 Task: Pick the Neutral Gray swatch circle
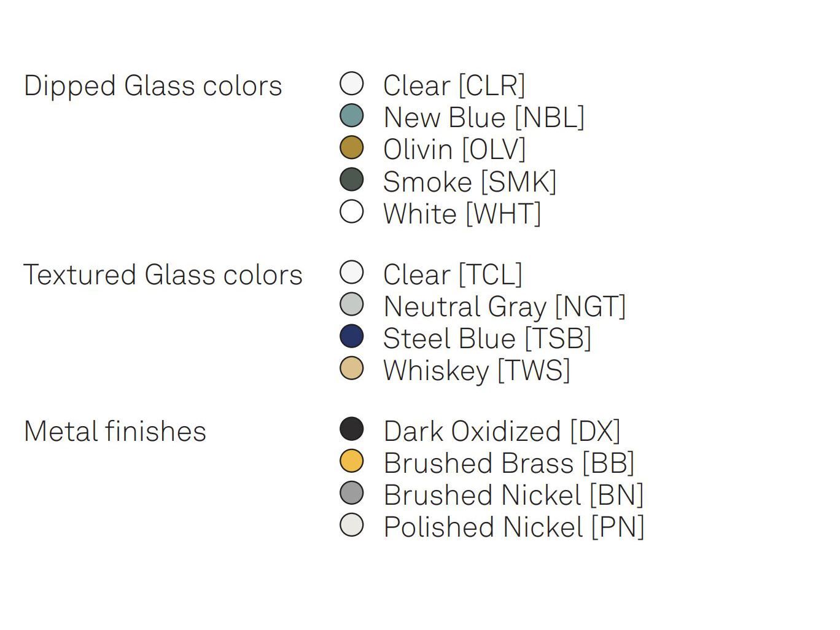pyautogui.click(x=352, y=305)
